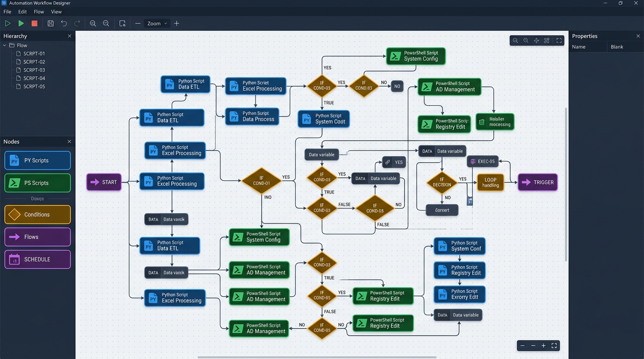Click the canvas vertical scrollbar

click(566, 185)
